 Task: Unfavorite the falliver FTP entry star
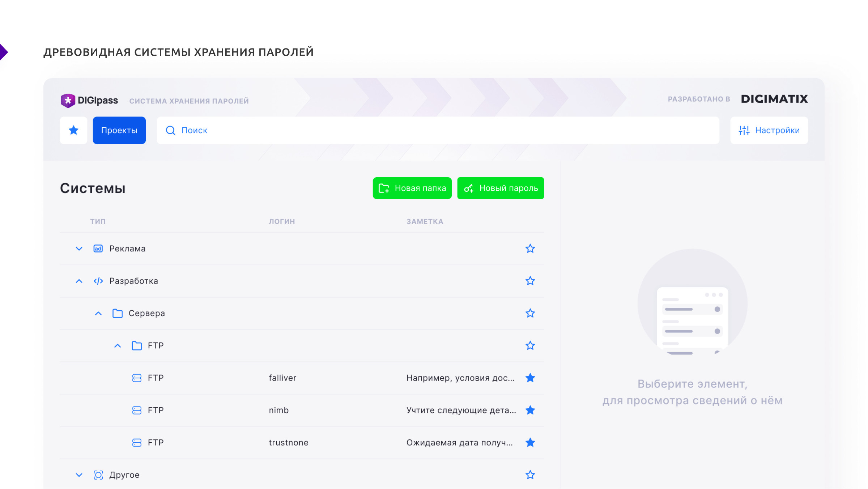pyautogui.click(x=530, y=378)
